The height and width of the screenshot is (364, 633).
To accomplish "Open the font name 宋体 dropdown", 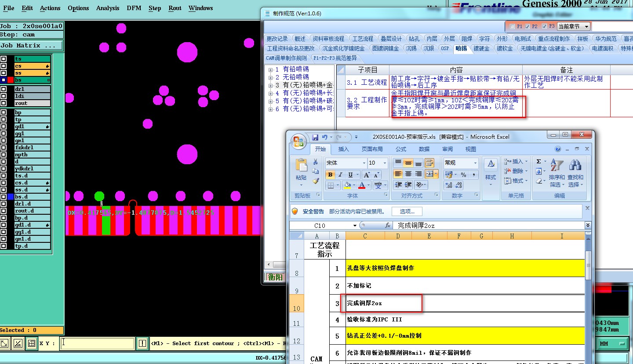I will pos(364,163).
